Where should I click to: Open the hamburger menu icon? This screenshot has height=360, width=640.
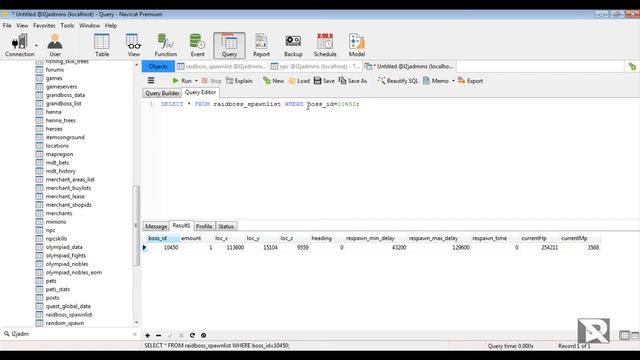[151, 80]
